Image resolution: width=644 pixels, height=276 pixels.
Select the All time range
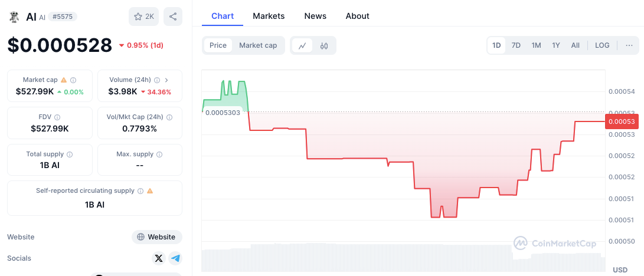tap(575, 45)
